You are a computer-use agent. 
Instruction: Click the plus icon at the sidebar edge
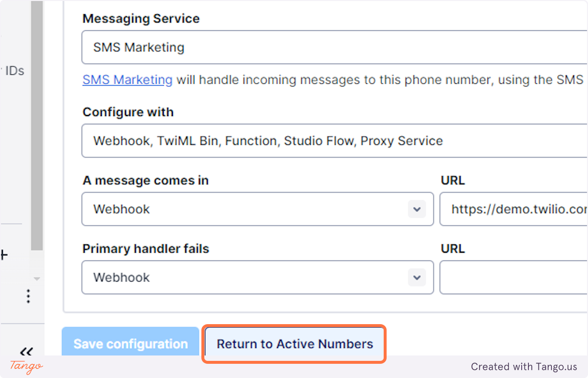3,255
